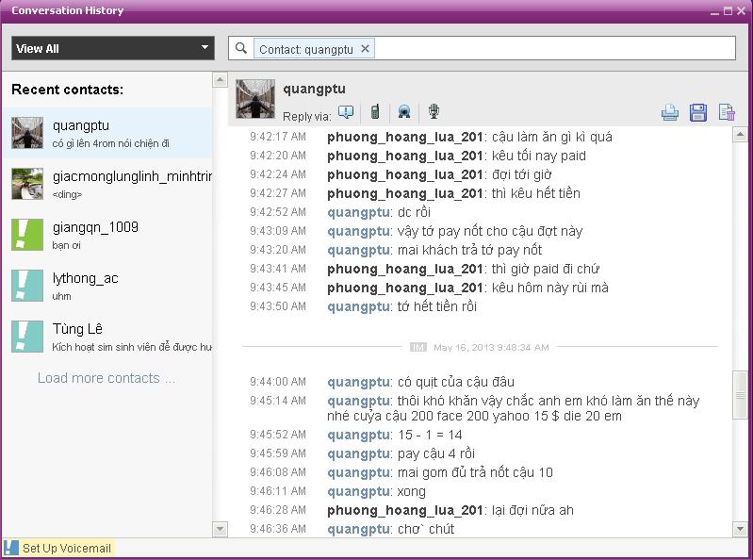Screen dimensions: 753x560
Task: Start a webcam video call
Action: [404, 112]
